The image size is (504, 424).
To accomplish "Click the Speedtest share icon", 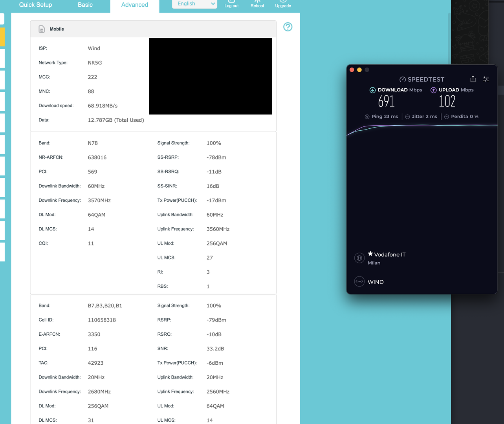I will pyautogui.click(x=473, y=79).
